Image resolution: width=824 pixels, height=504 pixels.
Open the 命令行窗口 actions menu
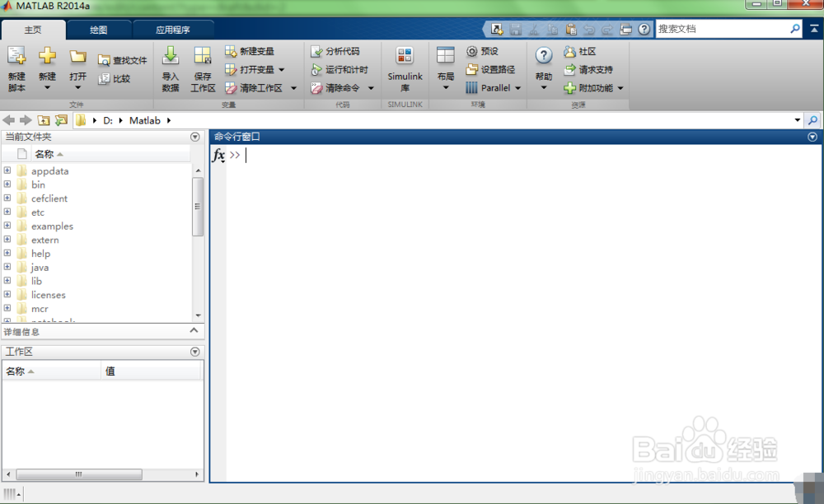pos(812,137)
